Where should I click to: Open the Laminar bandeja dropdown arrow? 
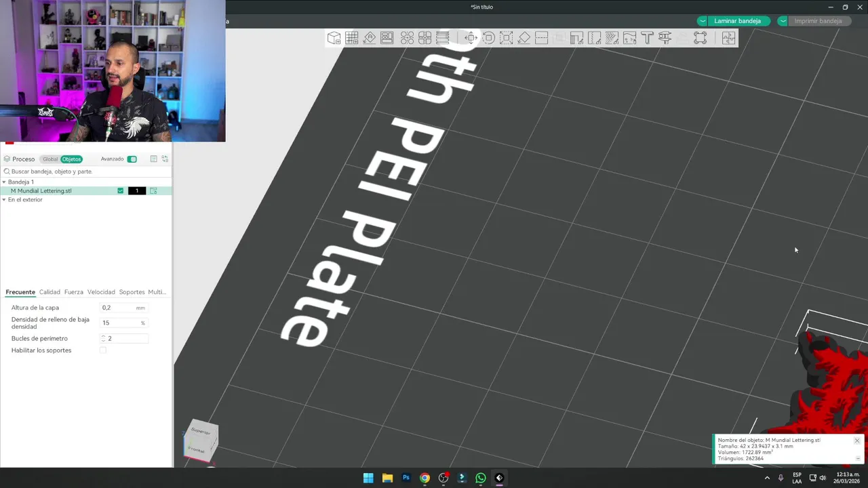tap(703, 21)
